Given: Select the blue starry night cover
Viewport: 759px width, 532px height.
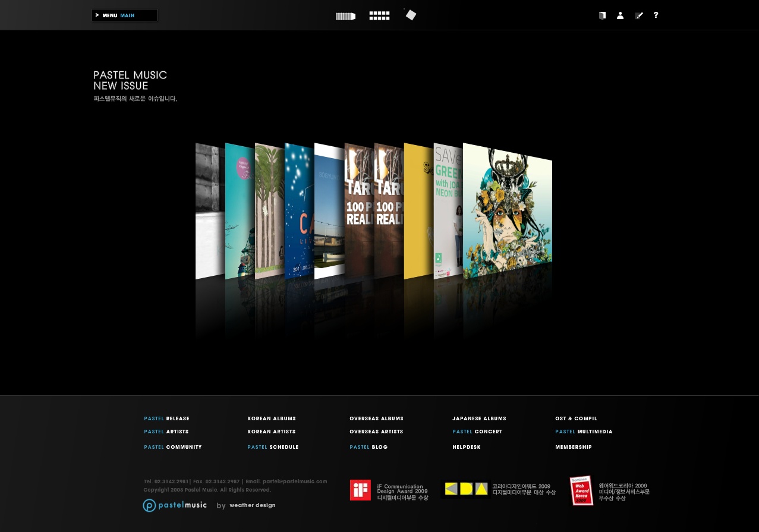Looking at the screenshot, I should pyautogui.click(x=299, y=211).
